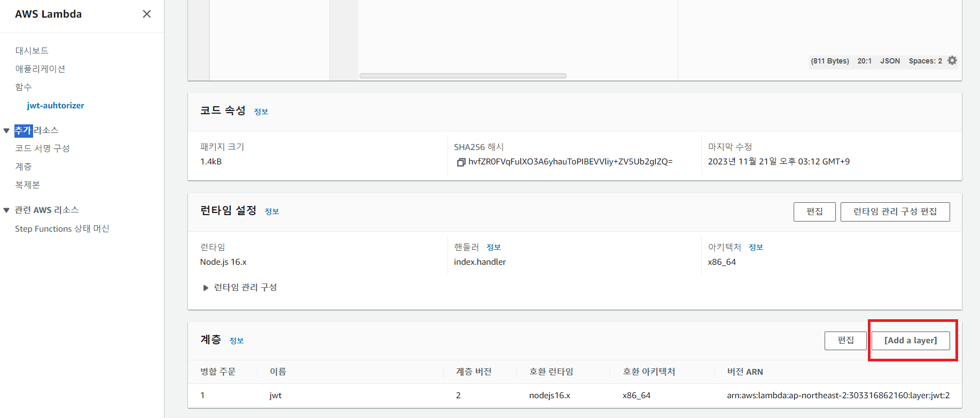This screenshot has height=418, width=980.
Task: Click the (811 Bytes) file size label
Action: [x=830, y=61]
